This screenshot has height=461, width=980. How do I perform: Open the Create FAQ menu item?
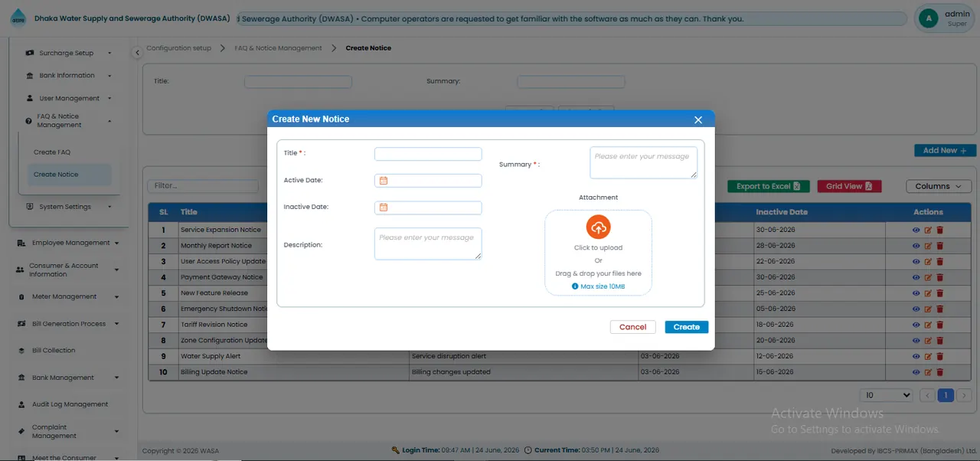(52, 152)
